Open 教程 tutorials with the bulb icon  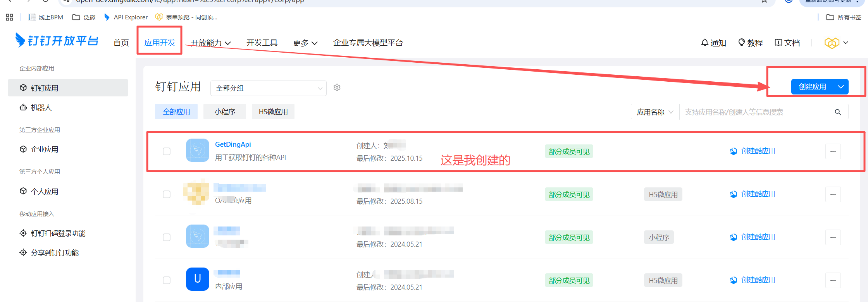(x=751, y=43)
